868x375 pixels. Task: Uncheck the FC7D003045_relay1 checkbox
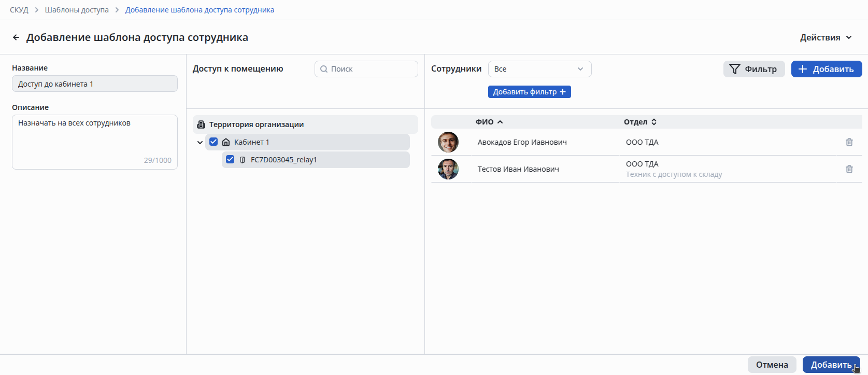click(x=230, y=159)
